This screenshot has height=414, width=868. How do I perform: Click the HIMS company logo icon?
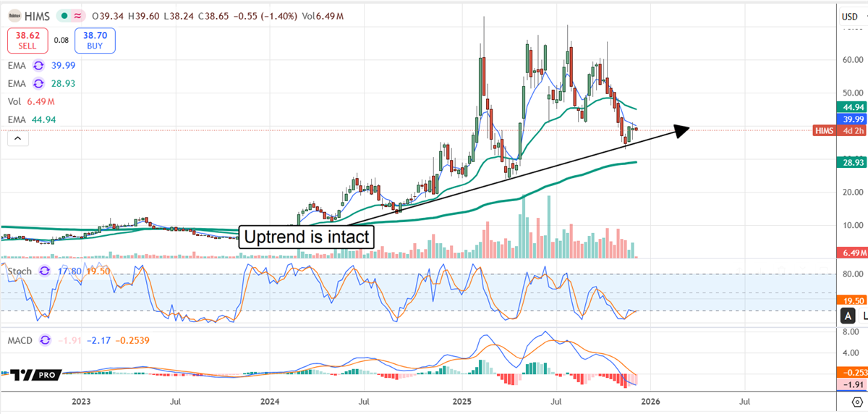tap(15, 15)
